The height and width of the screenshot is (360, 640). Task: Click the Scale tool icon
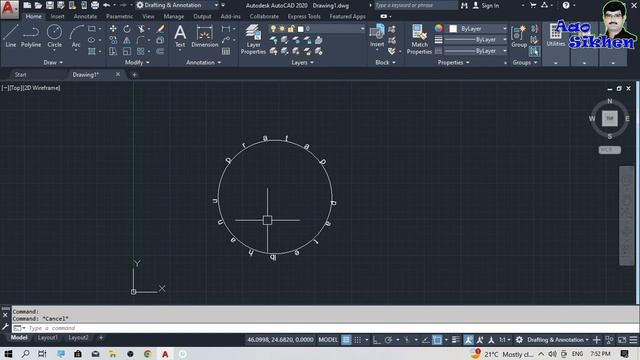coord(127,51)
